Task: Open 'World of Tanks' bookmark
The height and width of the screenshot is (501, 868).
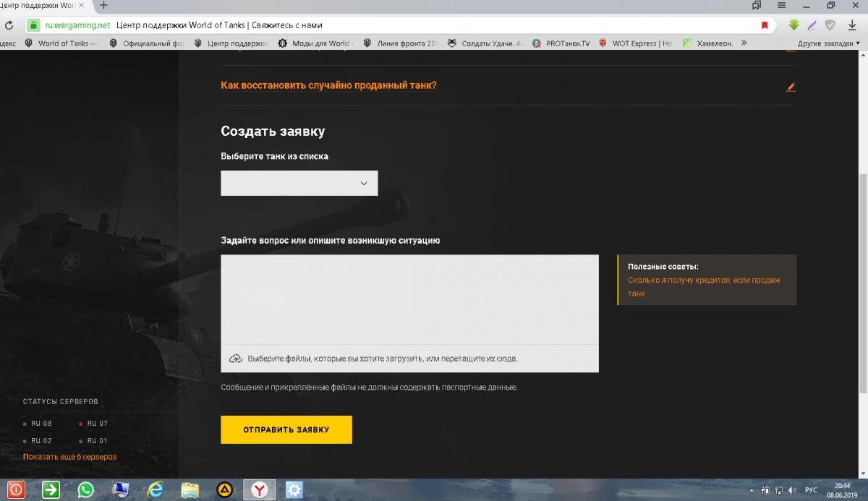Action: 61,43
